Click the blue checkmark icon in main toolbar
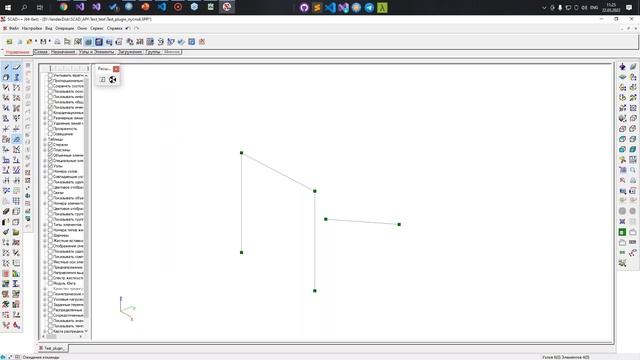The width and height of the screenshot is (640, 360). tap(181, 42)
